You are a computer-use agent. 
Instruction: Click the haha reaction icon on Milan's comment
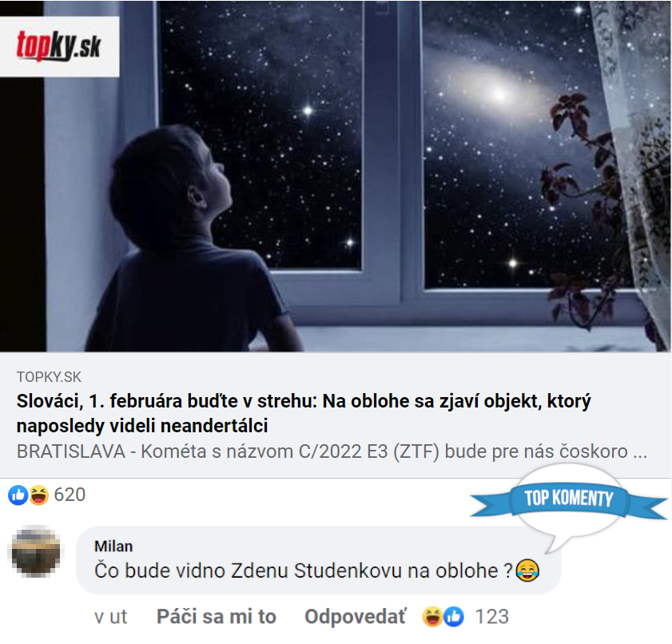pos(432,617)
